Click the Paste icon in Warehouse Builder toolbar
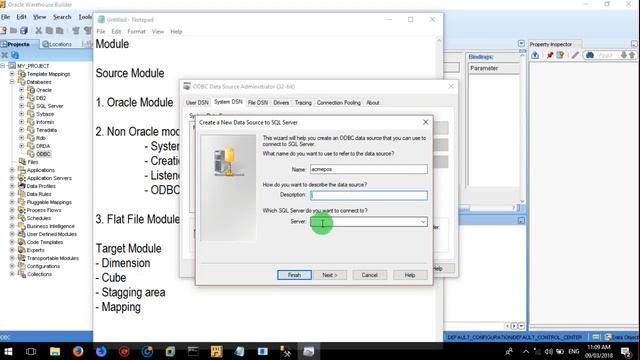This screenshot has width=640, height=360. 60,31
